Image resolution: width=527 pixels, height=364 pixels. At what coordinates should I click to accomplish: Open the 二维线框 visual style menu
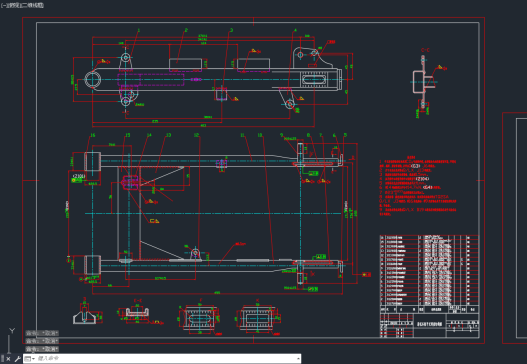tap(32, 5)
